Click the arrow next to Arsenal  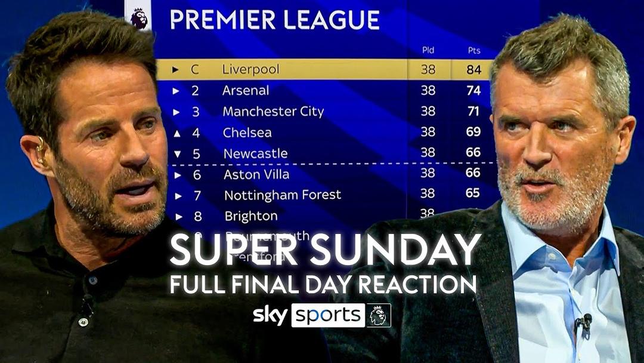(x=176, y=91)
